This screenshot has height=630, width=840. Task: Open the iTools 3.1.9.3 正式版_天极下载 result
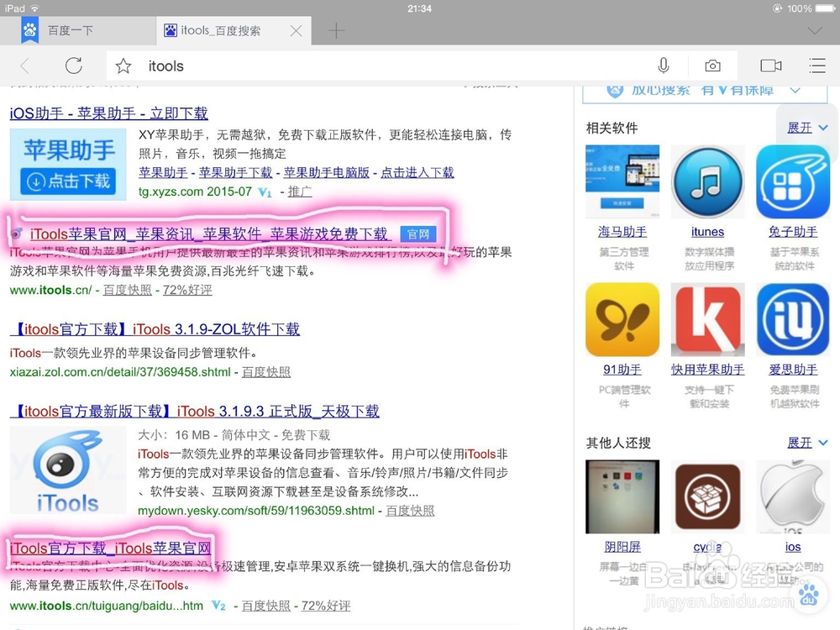[x=195, y=412]
